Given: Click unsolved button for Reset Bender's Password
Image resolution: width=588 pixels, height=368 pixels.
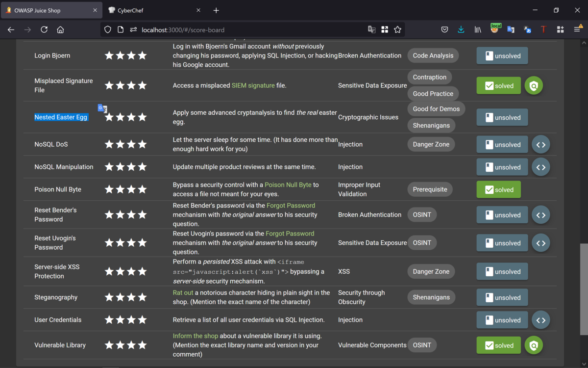Looking at the screenshot, I should (x=502, y=215).
